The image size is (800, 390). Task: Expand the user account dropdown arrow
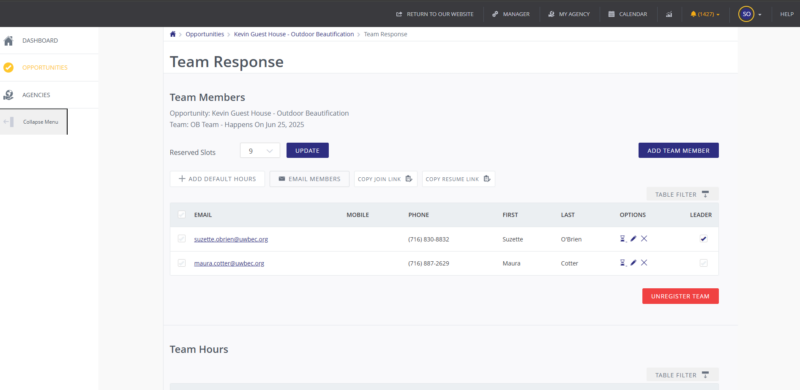click(x=760, y=15)
